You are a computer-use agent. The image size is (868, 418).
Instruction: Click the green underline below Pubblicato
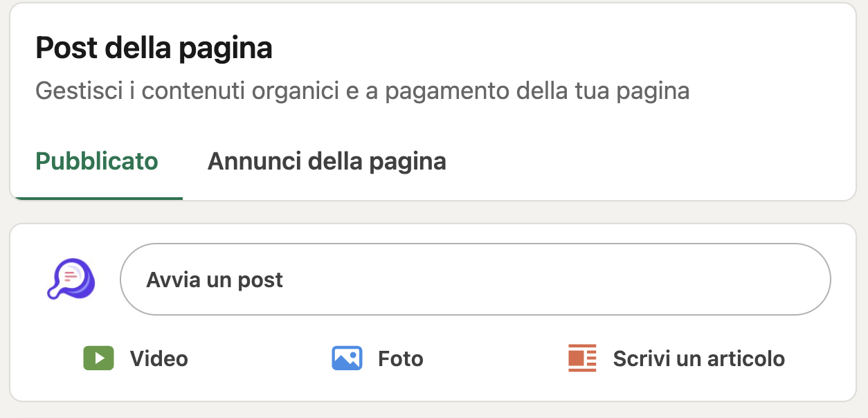[x=97, y=198]
